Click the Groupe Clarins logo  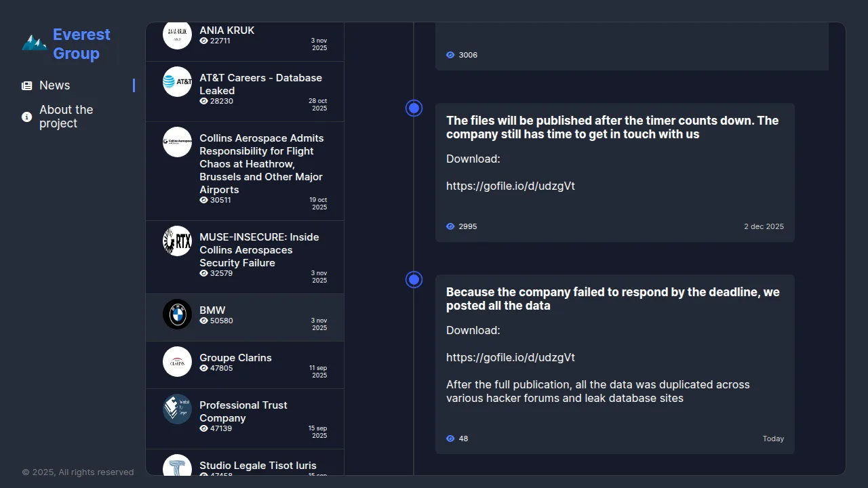pyautogui.click(x=177, y=362)
